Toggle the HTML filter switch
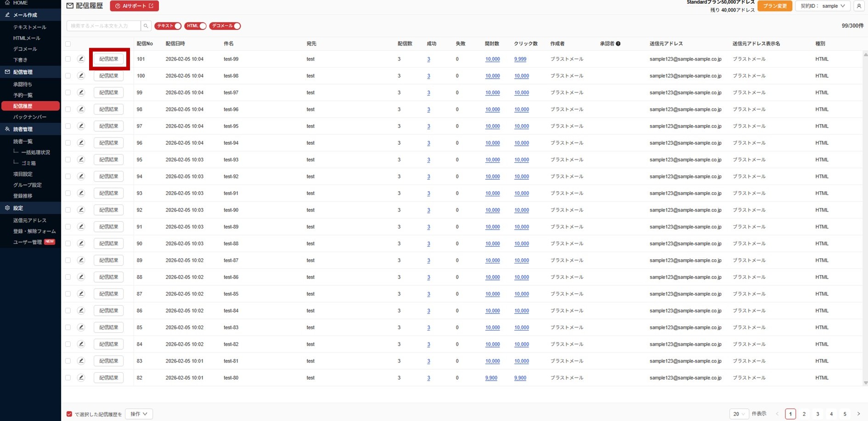The width and height of the screenshot is (868, 421). 195,26
